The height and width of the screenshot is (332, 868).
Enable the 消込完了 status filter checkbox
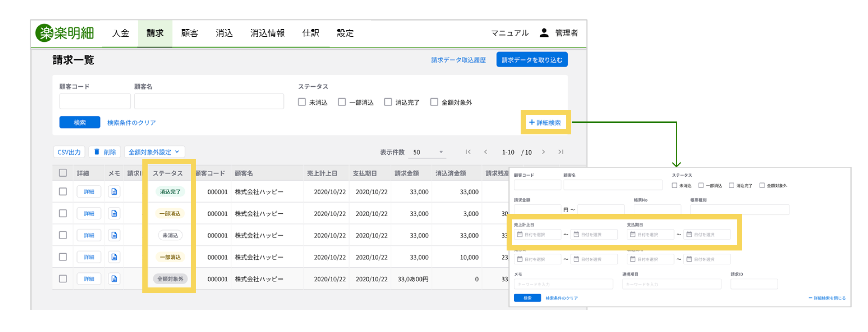(x=388, y=102)
